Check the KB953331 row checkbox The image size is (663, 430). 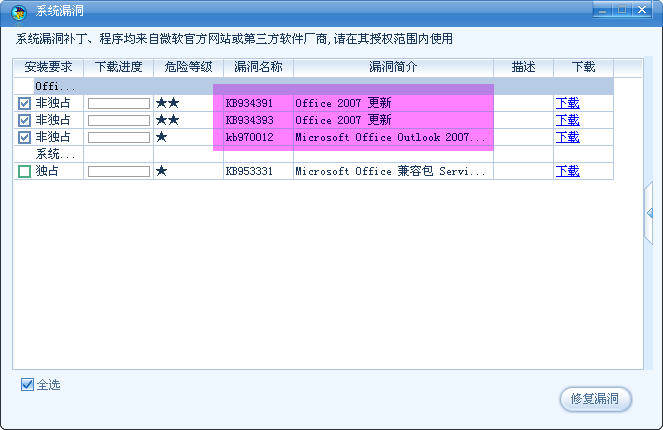pyautogui.click(x=25, y=171)
